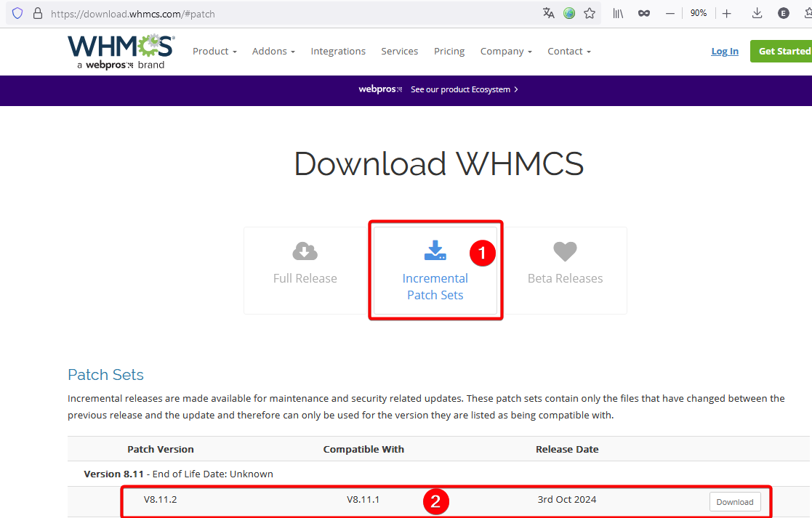Image resolution: width=812 pixels, height=518 pixels.
Task: Click the V8.11.2 patch version cell
Action: coord(161,499)
